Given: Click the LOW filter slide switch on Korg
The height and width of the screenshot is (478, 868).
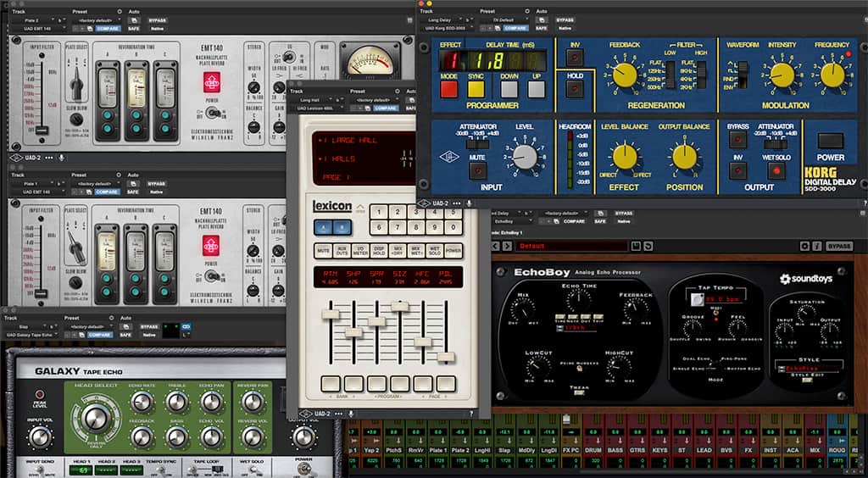Looking at the screenshot, I should pos(670,75).
